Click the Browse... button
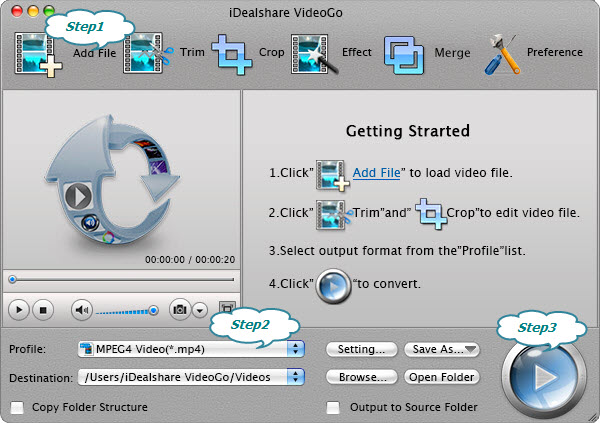Image resolution: width=600 pixels, height=423 pixels. point(362,377)
